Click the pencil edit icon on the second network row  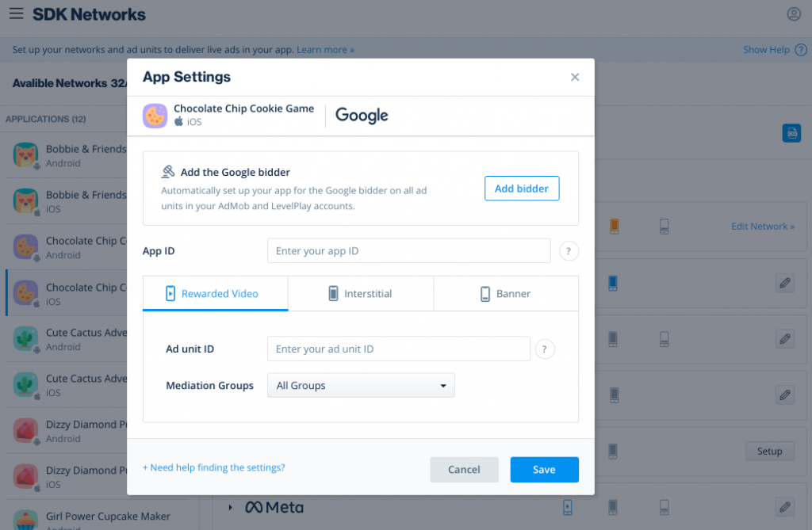click(785, 283)
